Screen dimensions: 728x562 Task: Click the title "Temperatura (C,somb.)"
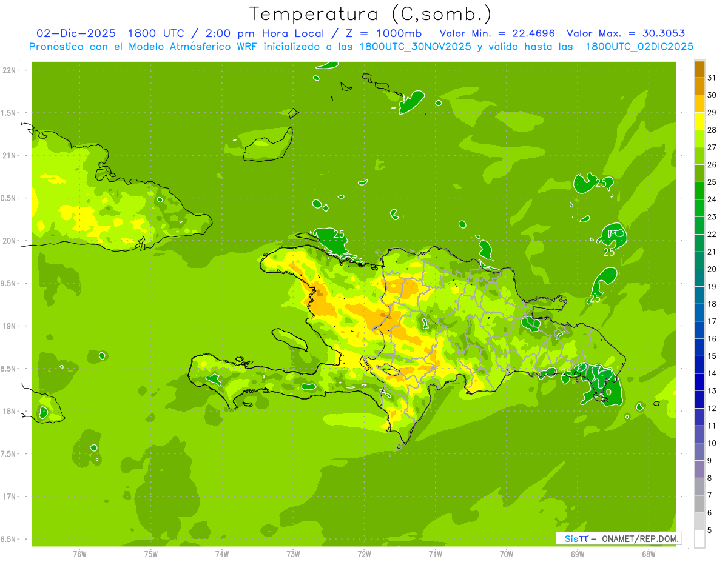371,14
